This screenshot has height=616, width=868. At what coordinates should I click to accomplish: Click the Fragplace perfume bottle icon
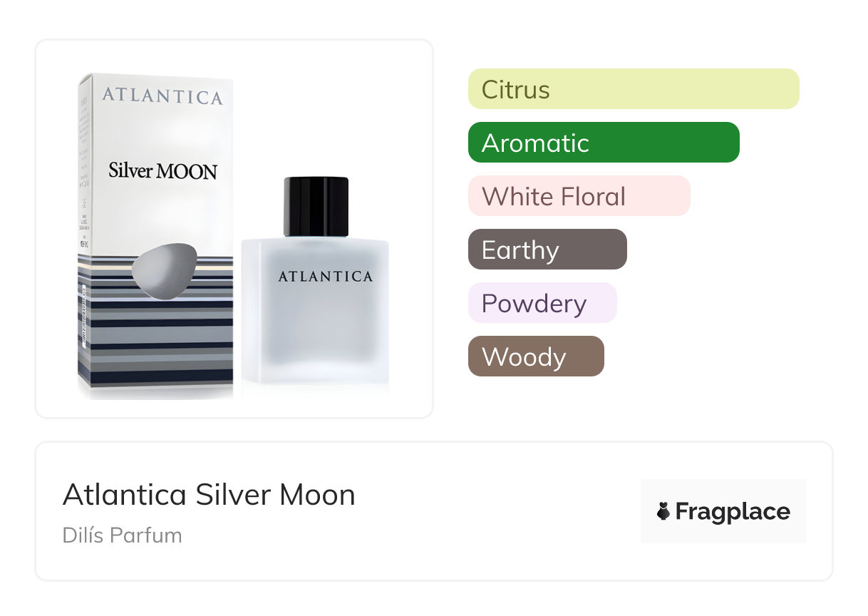(x=663, y=511)
